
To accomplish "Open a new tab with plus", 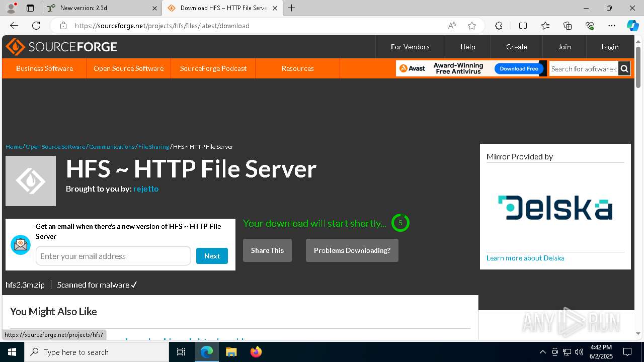I will [292, 8].
